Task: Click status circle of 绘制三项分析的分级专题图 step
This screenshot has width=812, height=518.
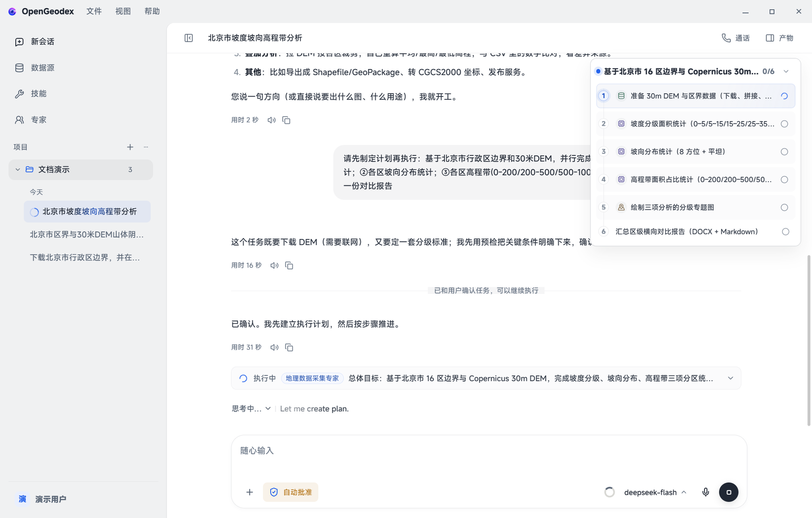Action: 785,208
